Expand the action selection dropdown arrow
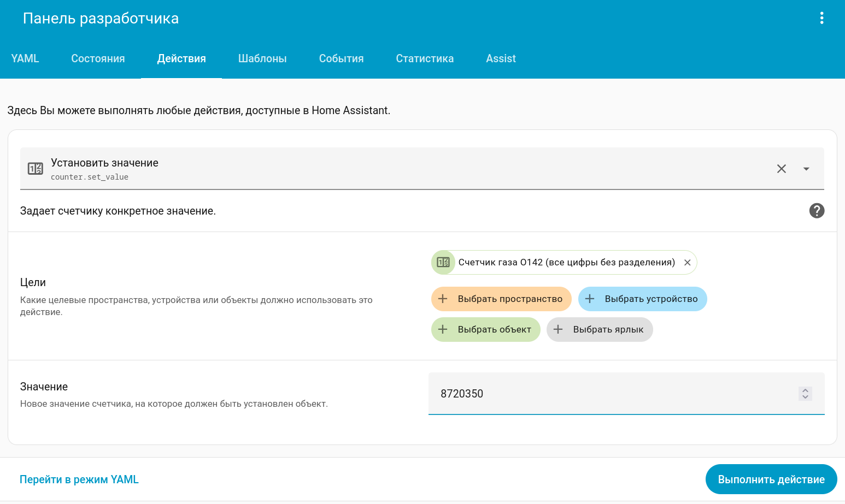 [x=806, y=169]
